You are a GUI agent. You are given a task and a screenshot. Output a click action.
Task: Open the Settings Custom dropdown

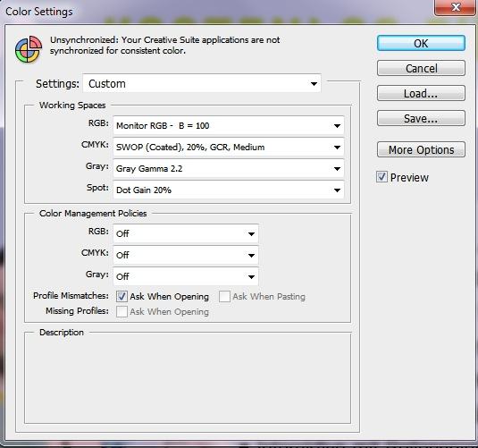(202, 83)
